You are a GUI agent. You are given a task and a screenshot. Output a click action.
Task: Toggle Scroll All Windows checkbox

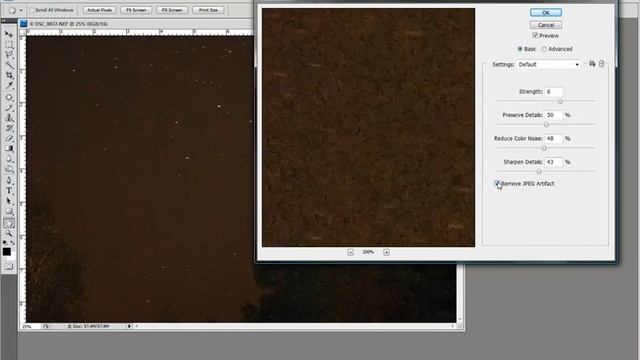click(x=33, y=10)
